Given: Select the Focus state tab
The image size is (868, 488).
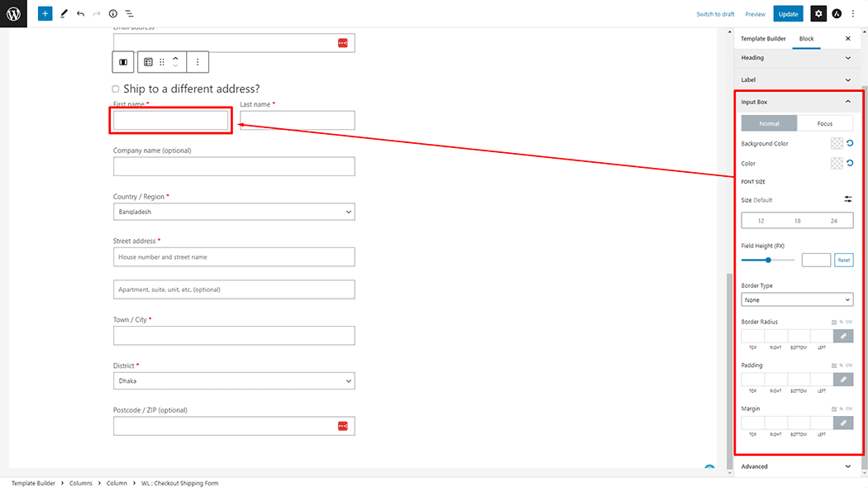Looking at the screenshot, I should 824,123.
